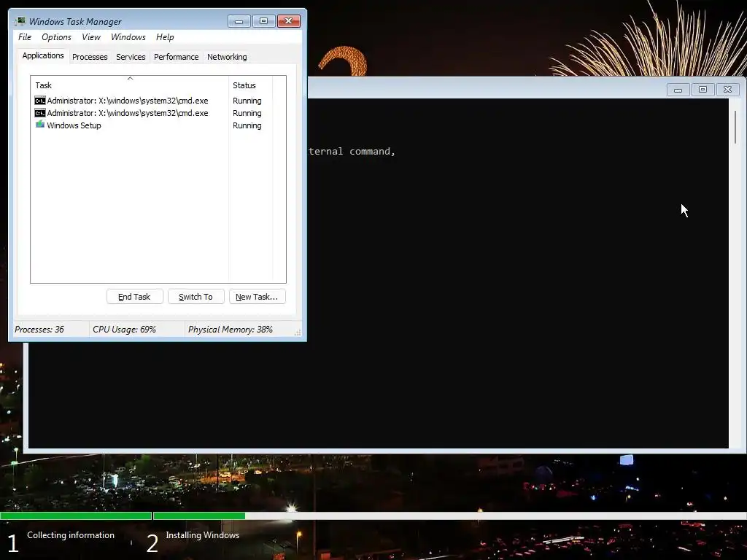Open the Options menu in Task Manager

coord(56,37)
